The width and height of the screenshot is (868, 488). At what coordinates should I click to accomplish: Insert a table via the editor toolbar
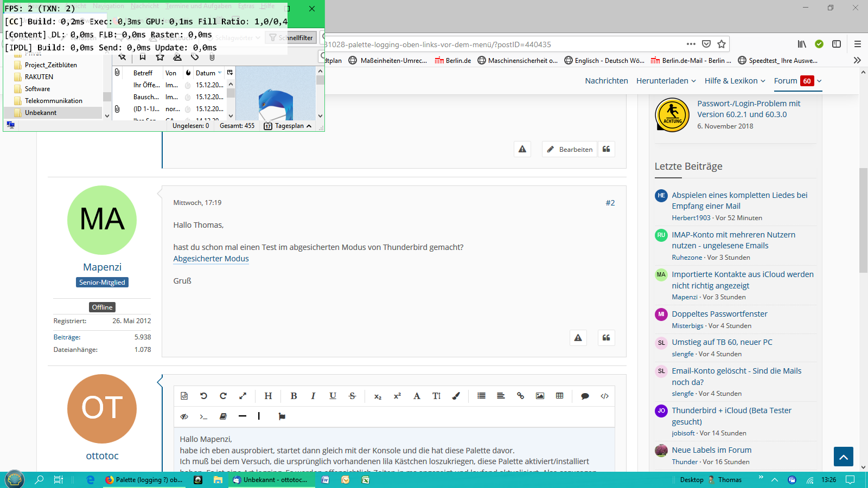coord(559,396)
